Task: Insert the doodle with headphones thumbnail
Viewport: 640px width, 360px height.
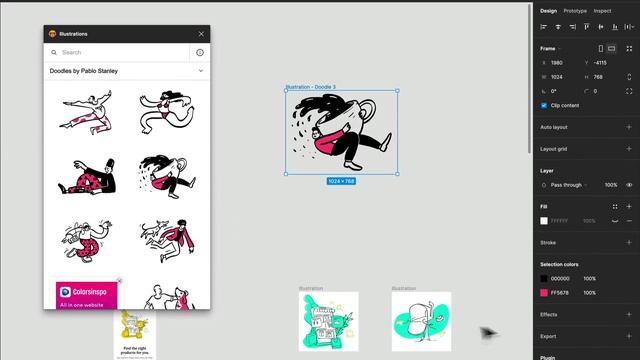Action: tap(87, 241)
